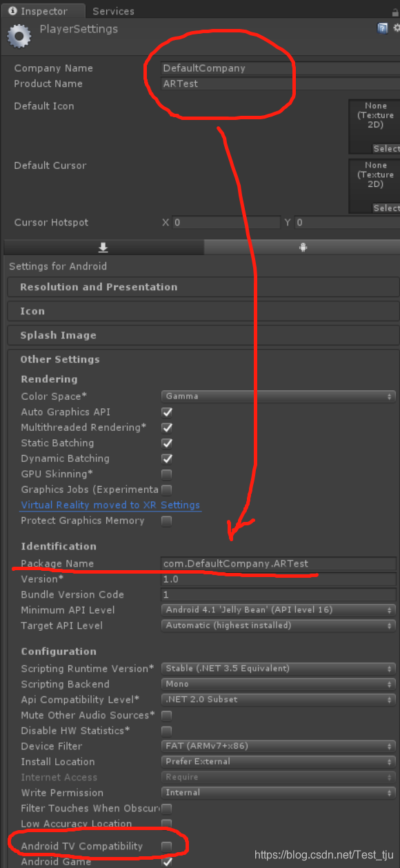
Task: Open the Device Filter dropdown
Action: click(x=279, y=746)
